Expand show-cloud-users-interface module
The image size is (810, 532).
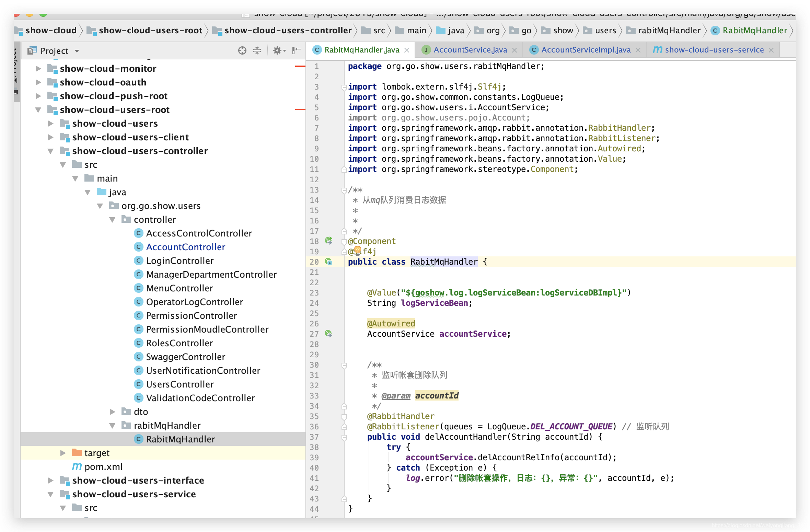(51, 481)
